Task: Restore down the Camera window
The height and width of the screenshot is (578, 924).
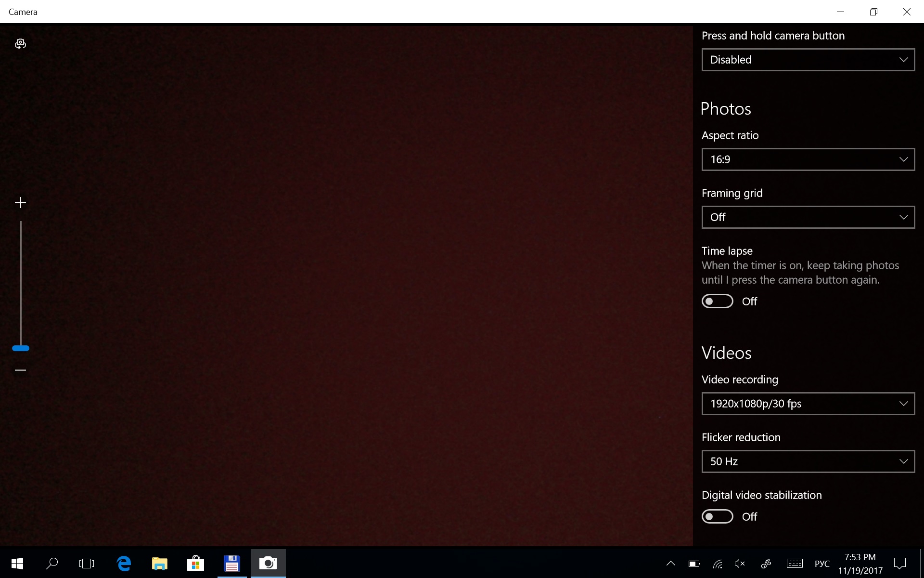Action: pos(873,12)
